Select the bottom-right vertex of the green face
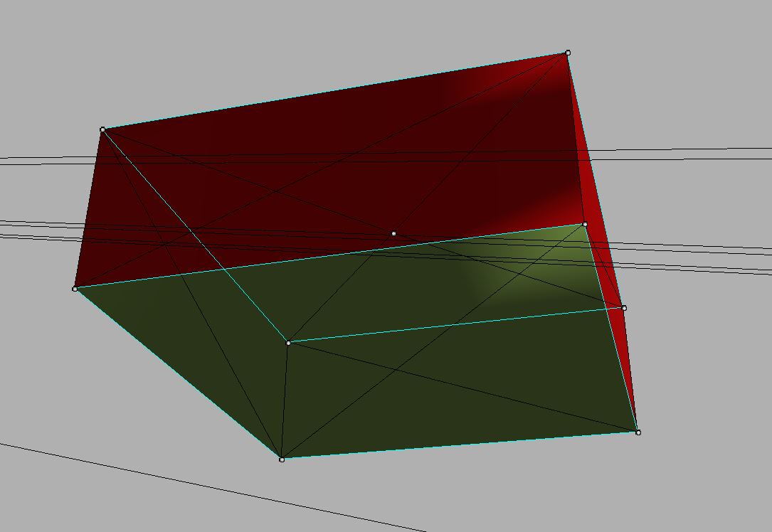Viewport: 772px width, 532px height. coord(638,432)
